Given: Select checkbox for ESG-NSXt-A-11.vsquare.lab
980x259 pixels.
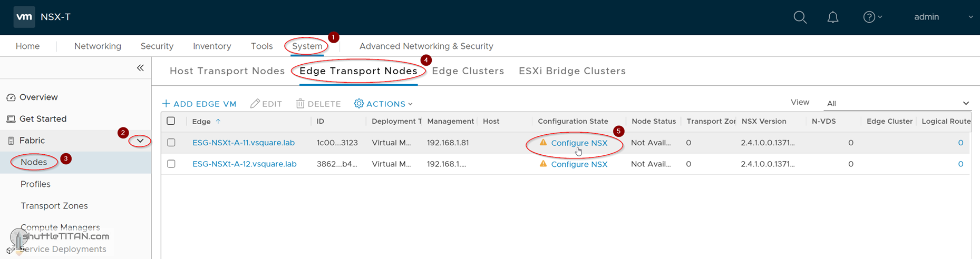Looking at the screenshot, I should click(171, 143).
